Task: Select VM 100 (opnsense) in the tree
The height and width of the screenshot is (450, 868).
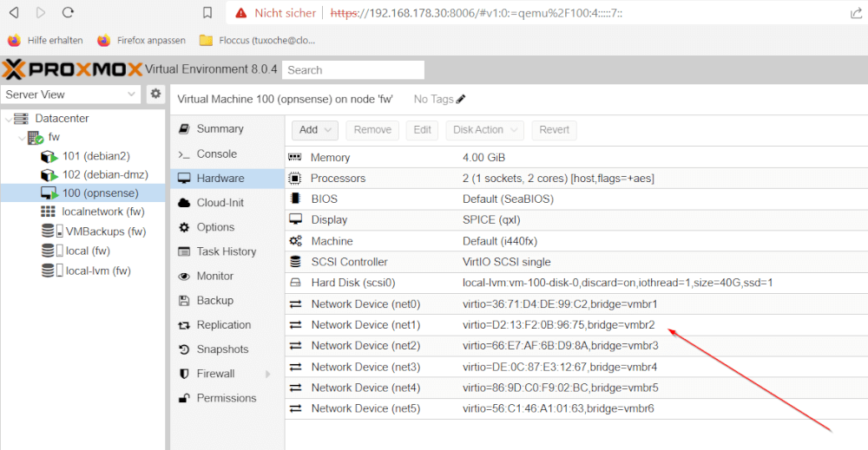Action: point(100,193)
